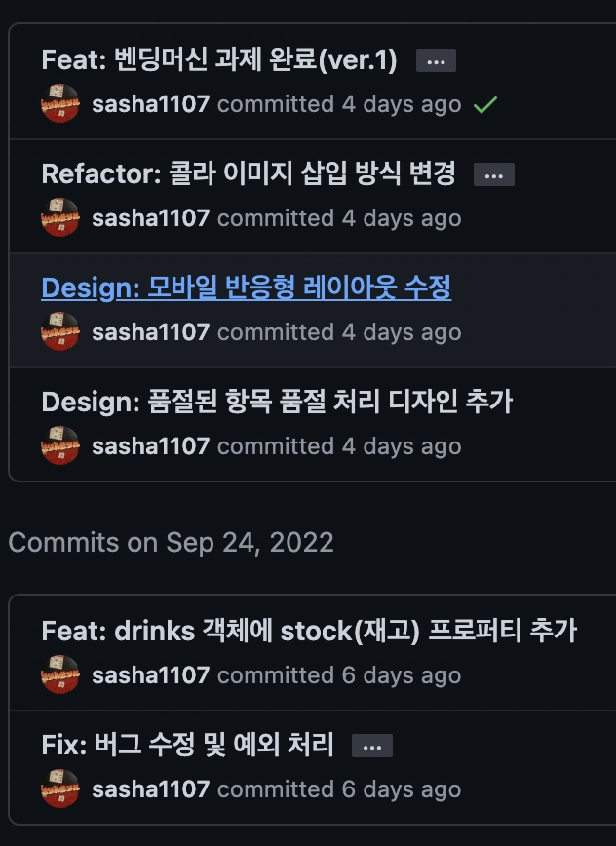
Task: Click avatar under 콜라 이미지 삽입 commit
Action: tap(60, 218)
